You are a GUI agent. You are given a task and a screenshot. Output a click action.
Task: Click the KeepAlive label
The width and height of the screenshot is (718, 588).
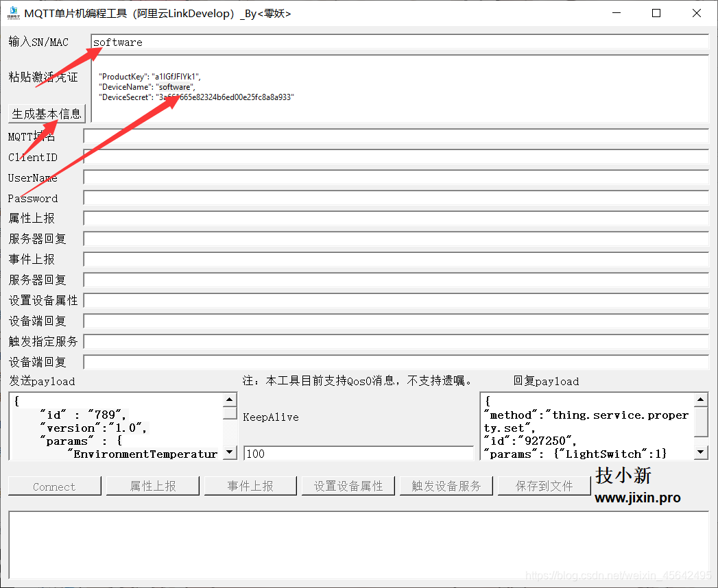271,417
